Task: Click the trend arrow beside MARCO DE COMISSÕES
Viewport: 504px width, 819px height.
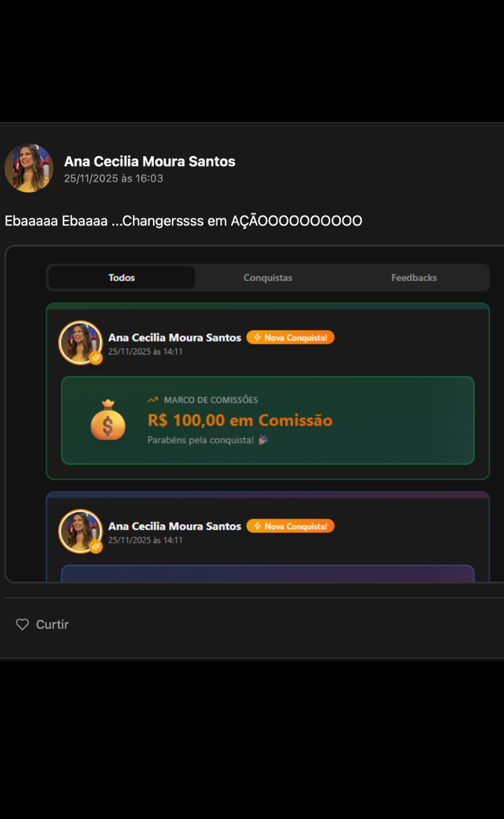Action: point(152,400)
